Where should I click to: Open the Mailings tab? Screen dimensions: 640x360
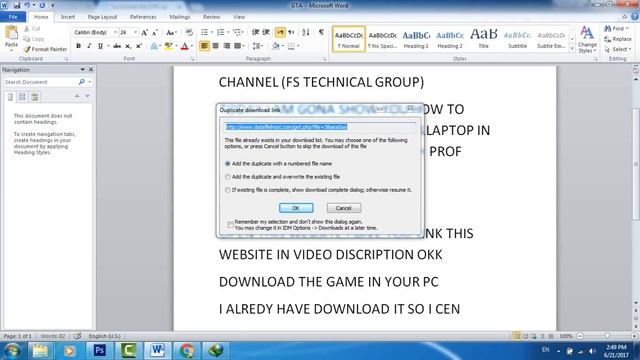point(180,17)
